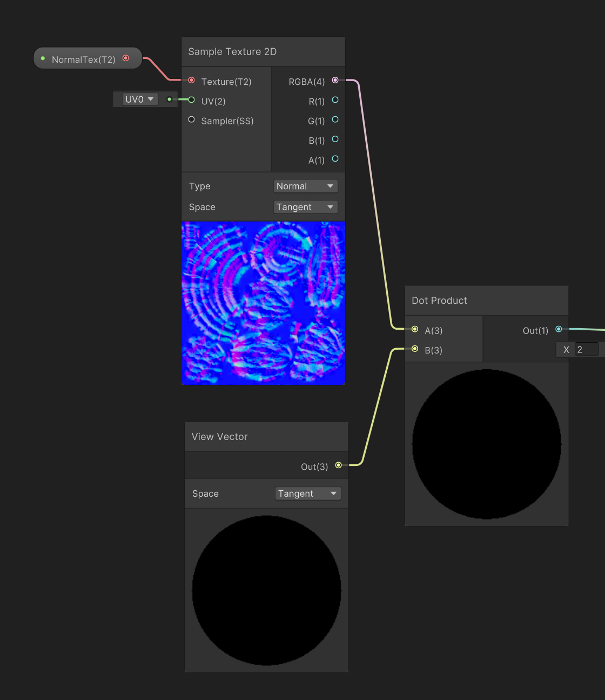The width and height of the screenshot is (605, 700).
Task: Click the Space label in View Vector node
Action: click(x=205, y=494)
